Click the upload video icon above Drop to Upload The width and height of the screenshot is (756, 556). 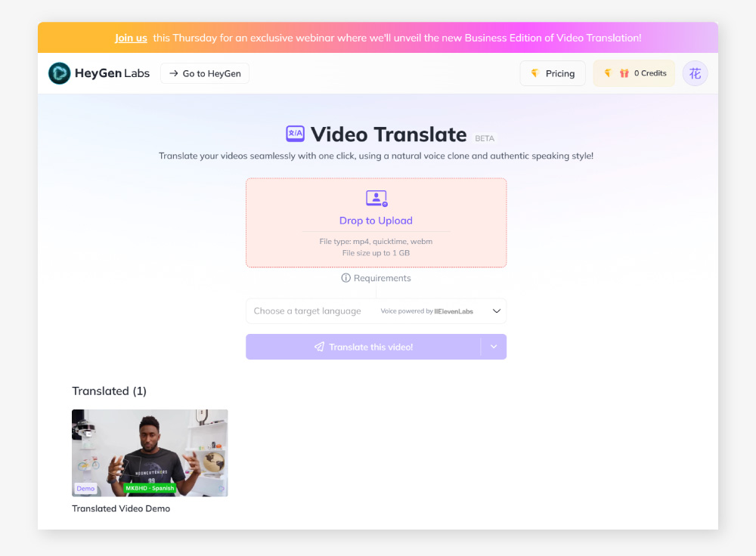tap(376, 199)
